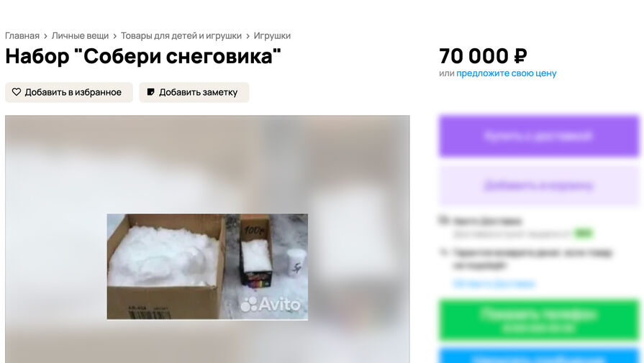Click the chevron after Главная breadcrumb

coord(45,36)
